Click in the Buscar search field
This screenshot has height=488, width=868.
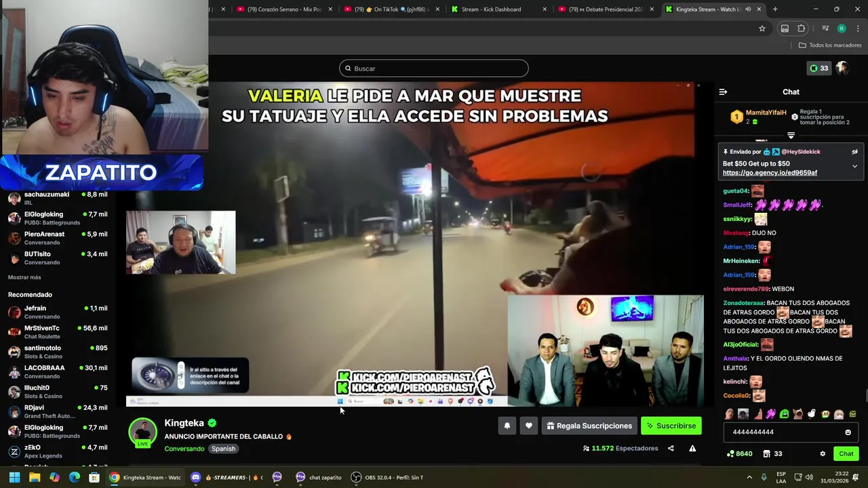(x=434, y=68)
